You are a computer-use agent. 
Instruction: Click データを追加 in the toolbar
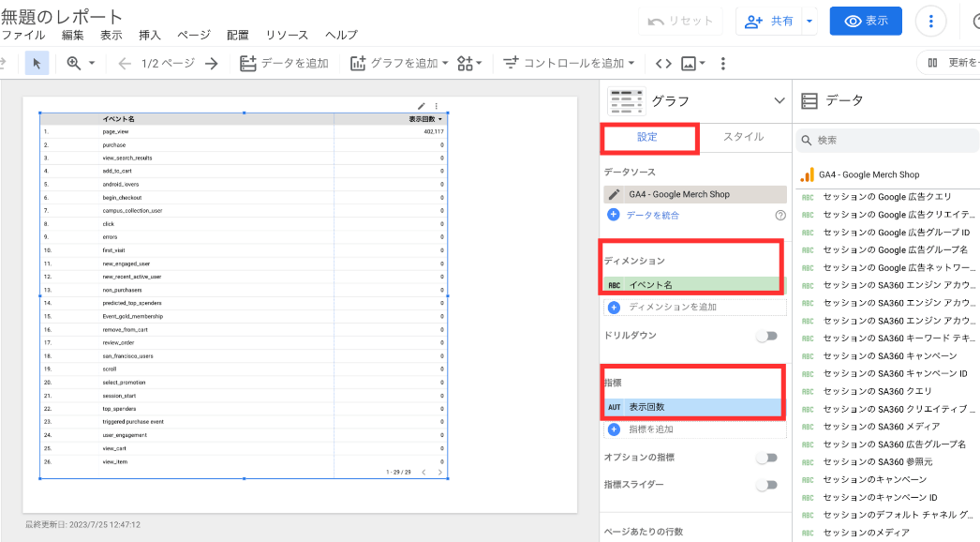coord(285,63)
